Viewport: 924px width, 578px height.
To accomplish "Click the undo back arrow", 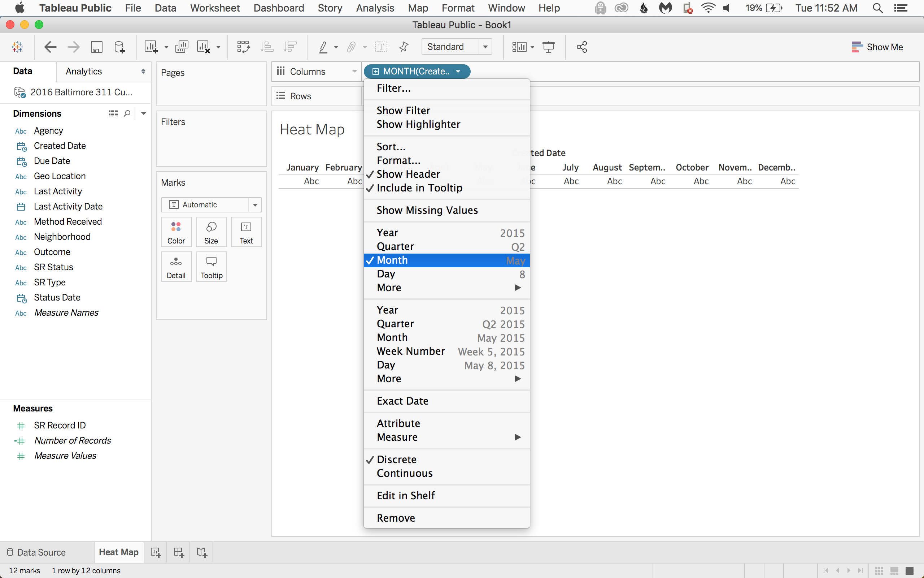I will (x=51, y=47).
